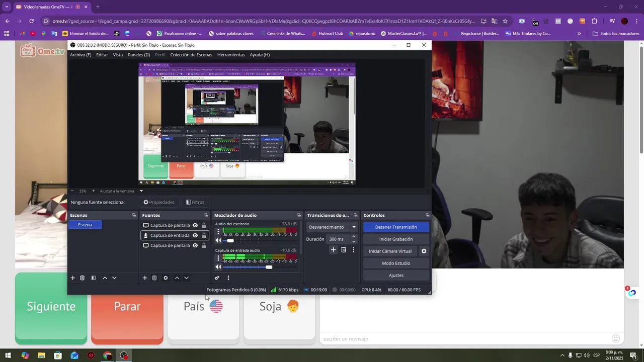Add a new scene in Escenas panel
This screenshot has height=362, width=644.
tap(72, 278)
